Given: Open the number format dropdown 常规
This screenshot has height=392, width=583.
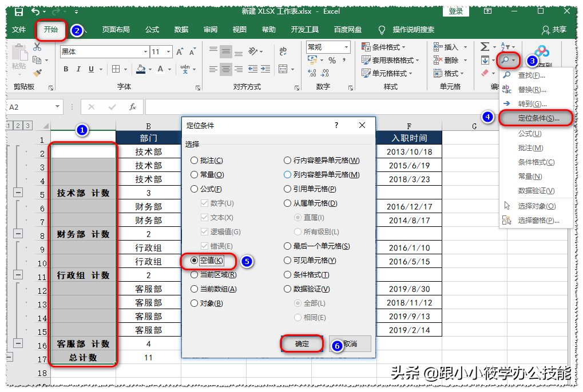Looking at the screenshot, I should click(x=347, y=47).
